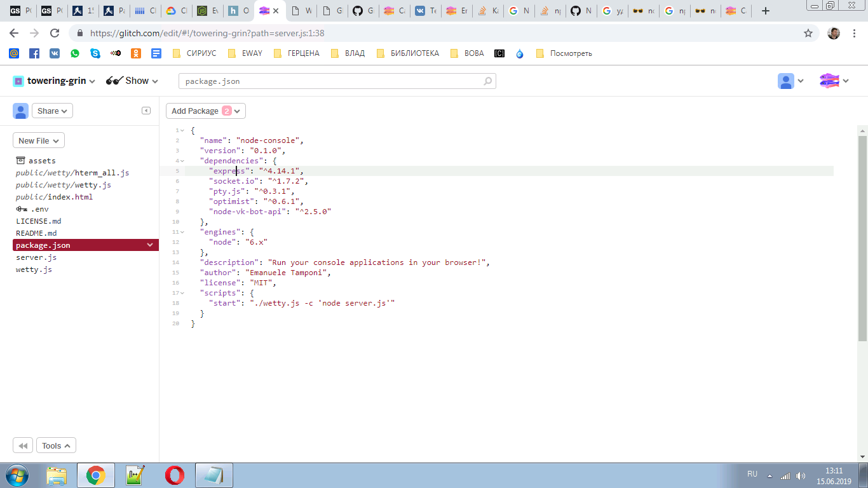This screenshot has height=488, width=868.
Task: Click the Share button
Action: tap(52, 111)
